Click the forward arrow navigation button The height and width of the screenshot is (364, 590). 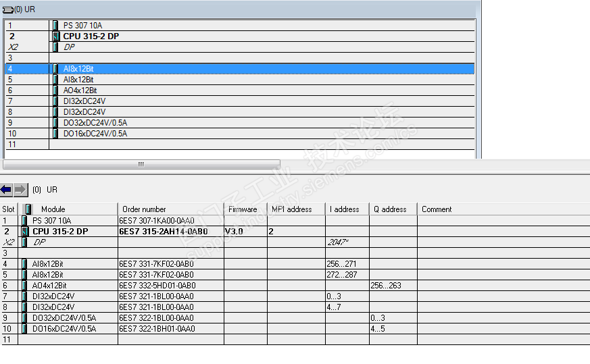click(21, 190)
